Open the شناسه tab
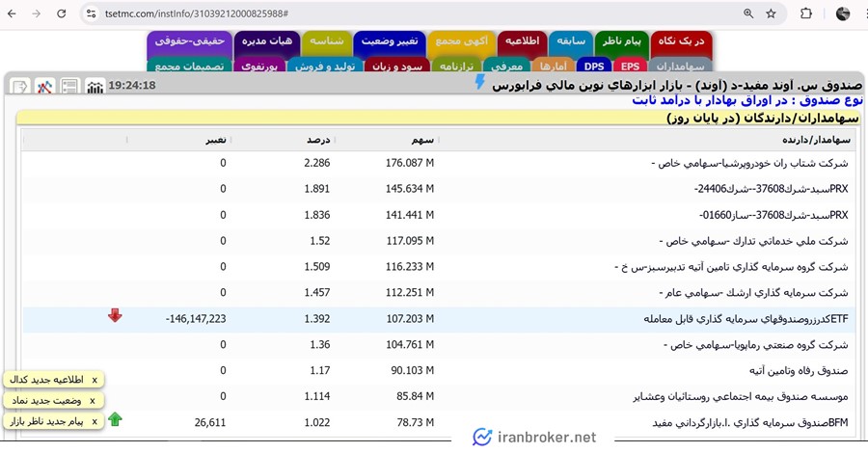868x453 pixels. [x=327, y=43]
